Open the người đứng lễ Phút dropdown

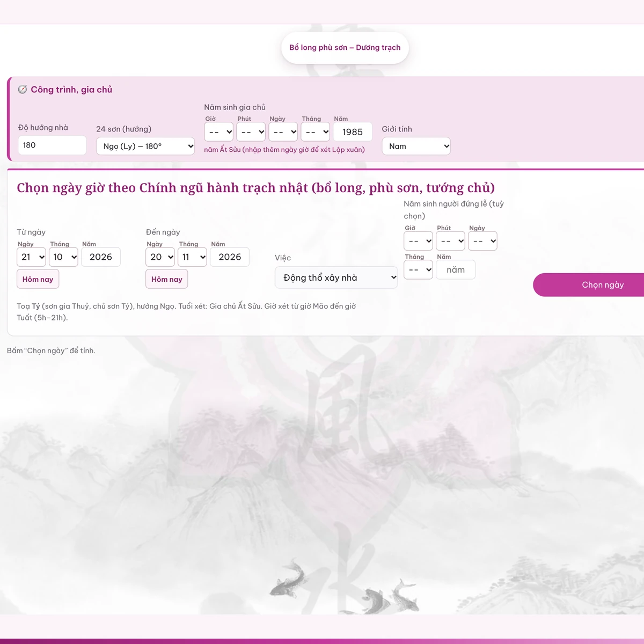click(x=450, y=241)
